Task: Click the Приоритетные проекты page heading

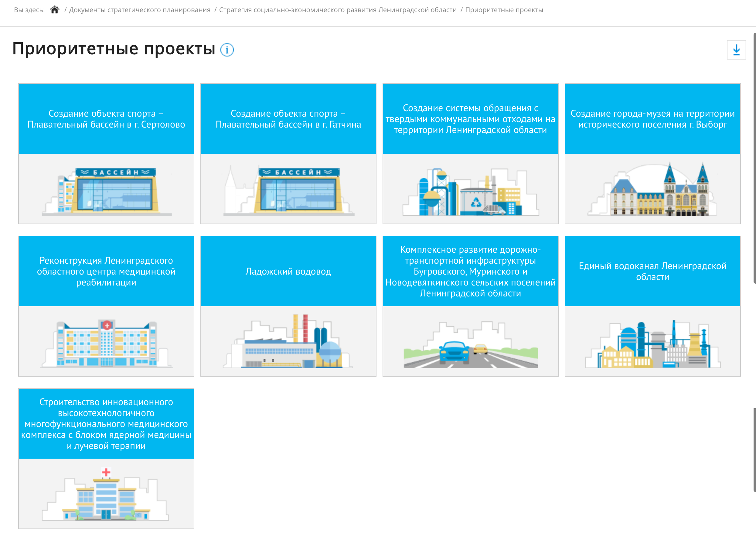Action: tap(114, 49)
